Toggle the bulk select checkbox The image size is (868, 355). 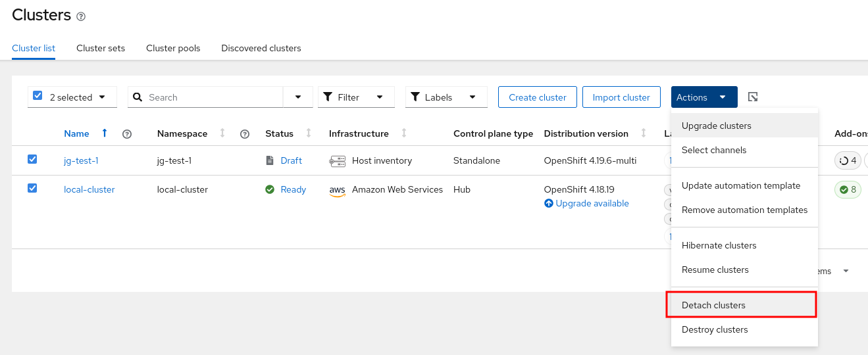tap(38, 97)
